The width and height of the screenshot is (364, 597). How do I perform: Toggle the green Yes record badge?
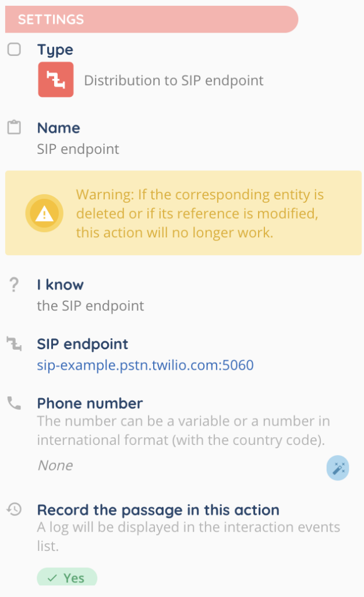(67, 578)
